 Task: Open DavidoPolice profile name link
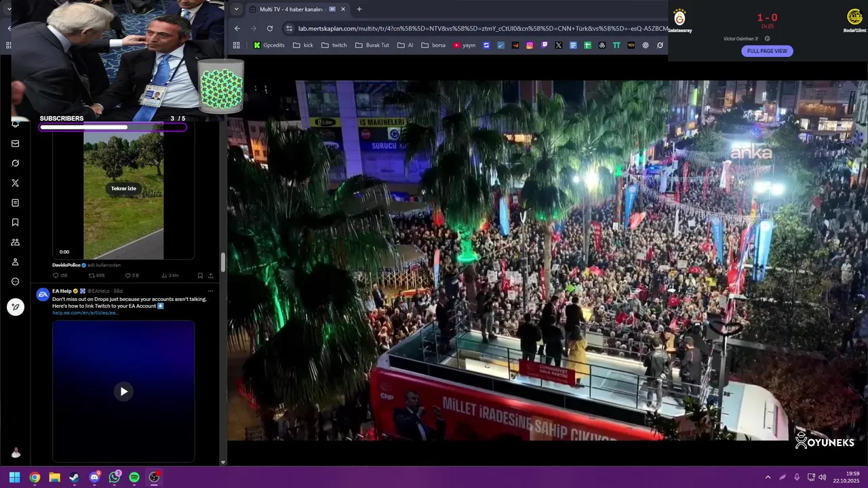[66, 264]
